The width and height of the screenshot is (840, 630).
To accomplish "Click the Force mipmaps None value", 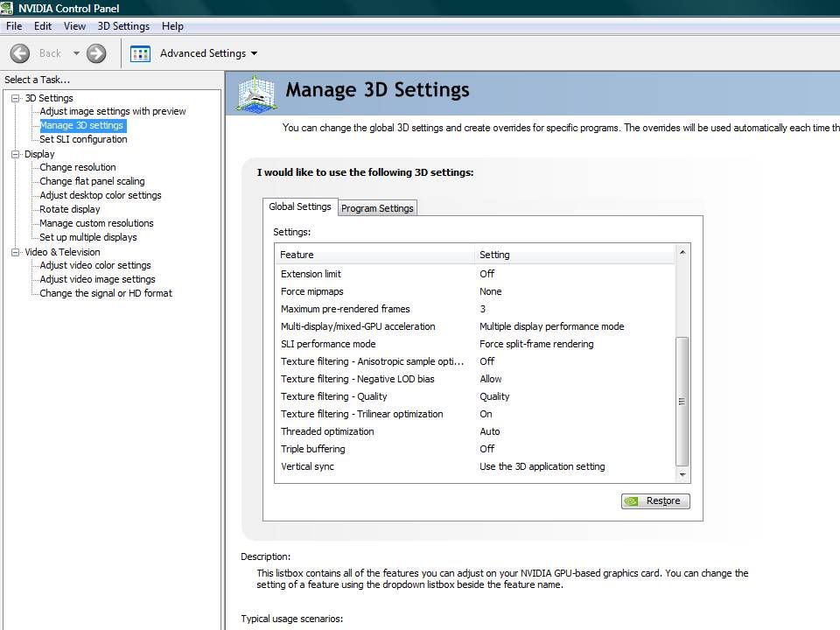I will tap(491, 291).
